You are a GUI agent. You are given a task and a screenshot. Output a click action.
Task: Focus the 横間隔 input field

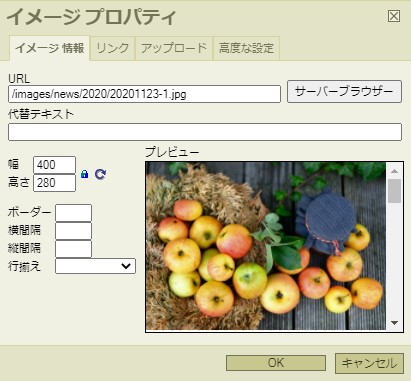[x=73, y=231]
